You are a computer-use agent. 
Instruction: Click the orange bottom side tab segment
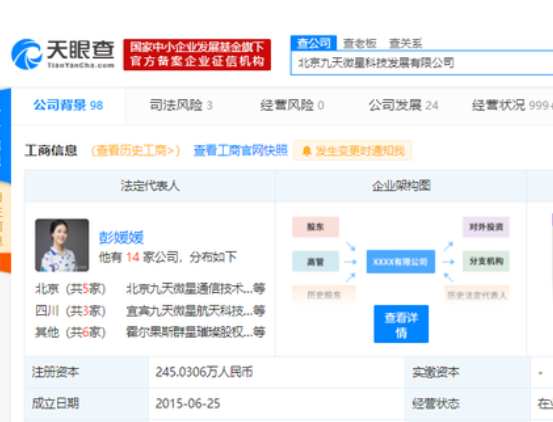coord(5,263)
